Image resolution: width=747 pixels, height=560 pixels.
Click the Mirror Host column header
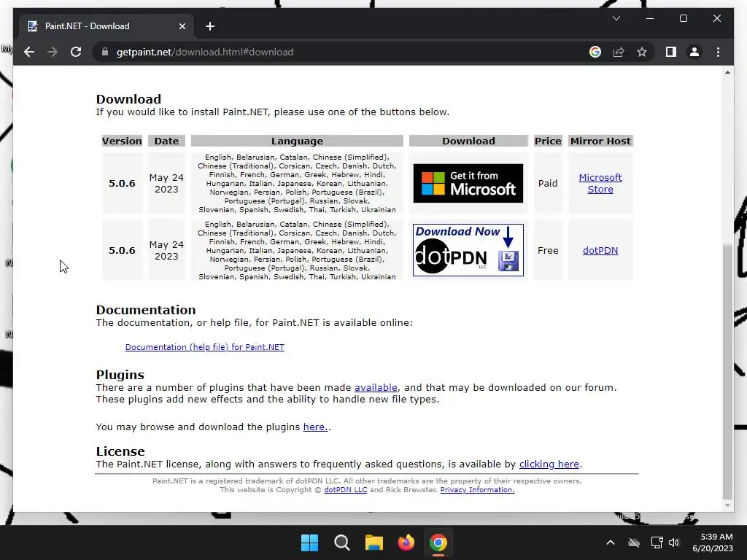tap(600, 141)
